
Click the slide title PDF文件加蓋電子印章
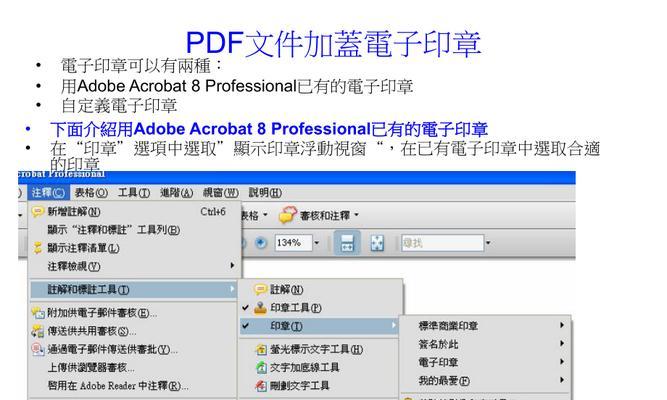(334, 44)
